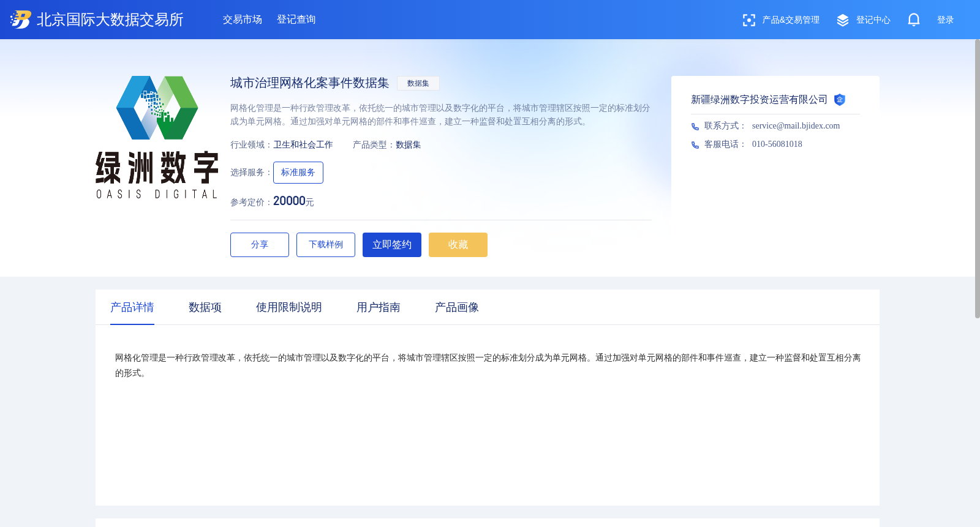Switch to the 用户指南 tab

click(x=379, y=307)
